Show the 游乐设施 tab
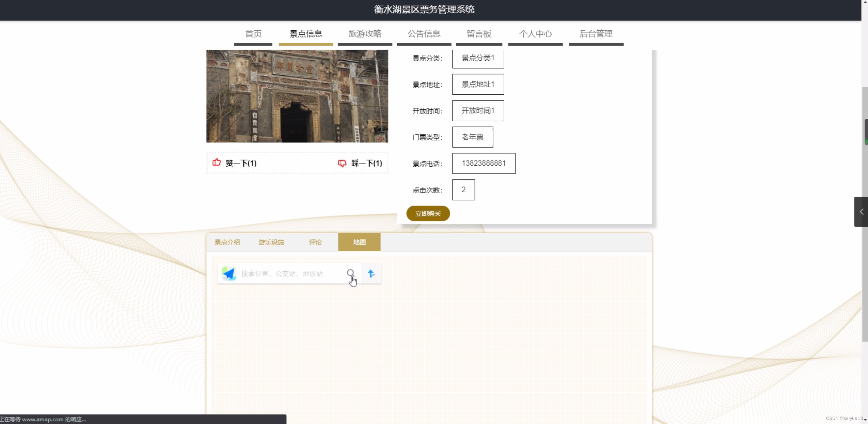 (x=271, y=242)
